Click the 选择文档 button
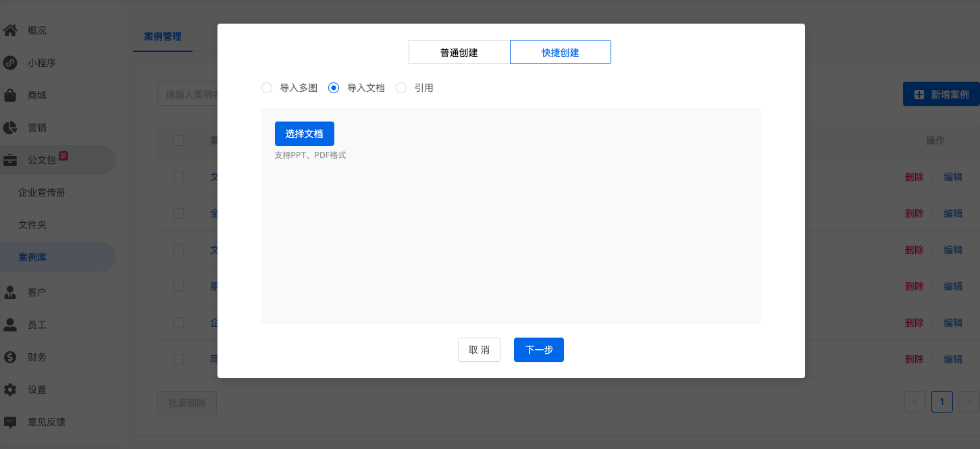 (305, 134)
